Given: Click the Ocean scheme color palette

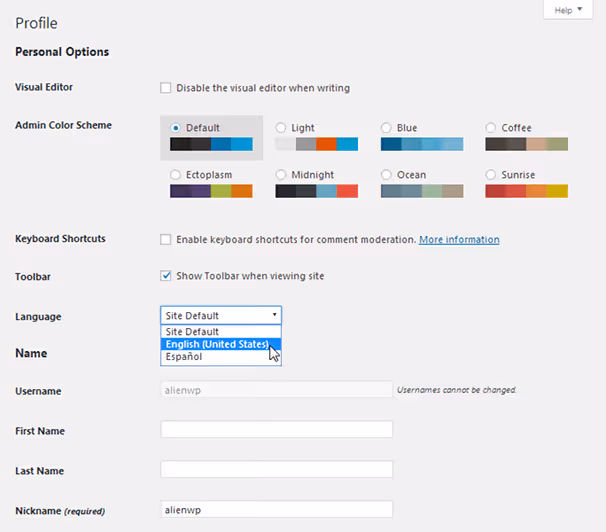Looking at the screenshot, I should click(422, 191).
